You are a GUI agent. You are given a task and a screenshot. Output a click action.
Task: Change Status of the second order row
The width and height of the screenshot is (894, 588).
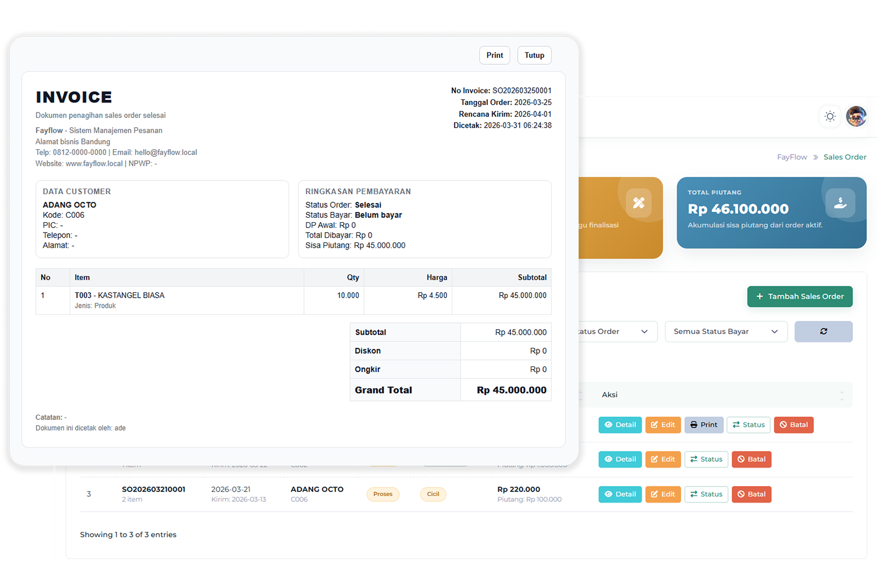[706, 459]
